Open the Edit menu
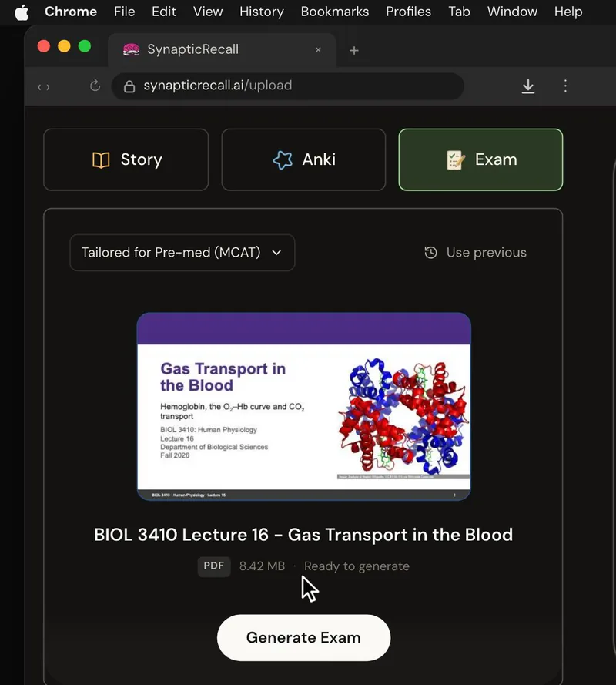Image resolution: width=616 pixels, height=685 pixels. (164, 12)
